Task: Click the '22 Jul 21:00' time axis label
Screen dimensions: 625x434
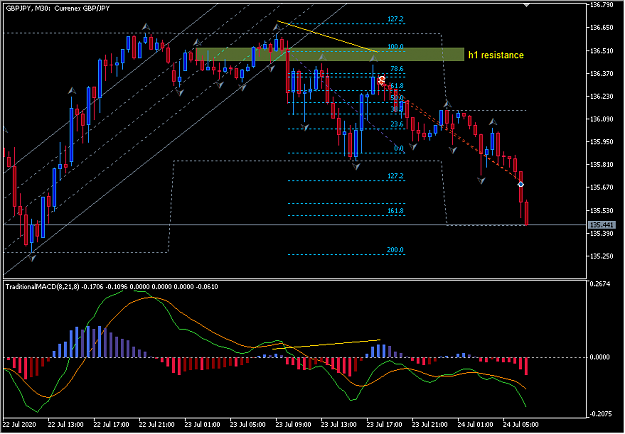Action: coord(157,424)
